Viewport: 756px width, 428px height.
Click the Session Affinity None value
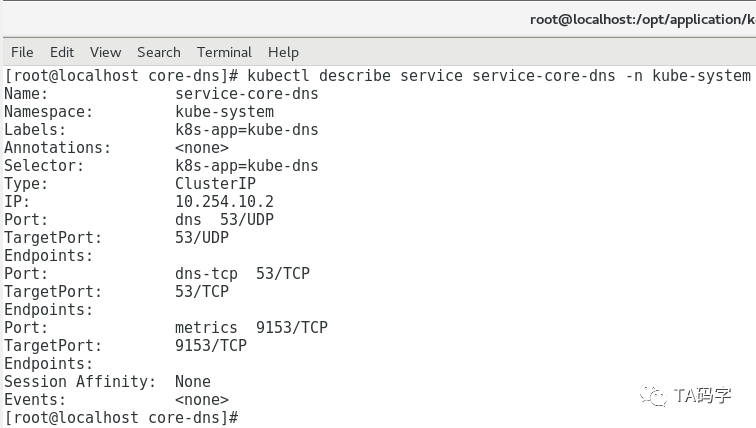coord(193,382)
